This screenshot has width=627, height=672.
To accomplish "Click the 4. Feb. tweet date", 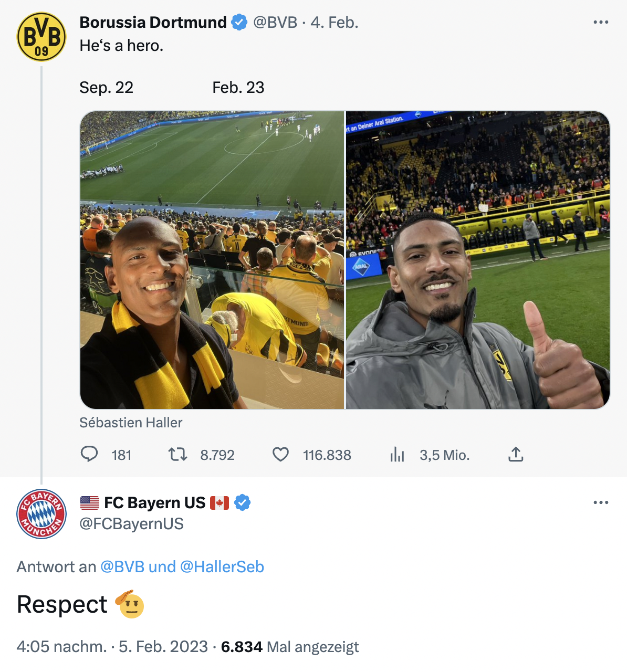I will coord(334,22).
